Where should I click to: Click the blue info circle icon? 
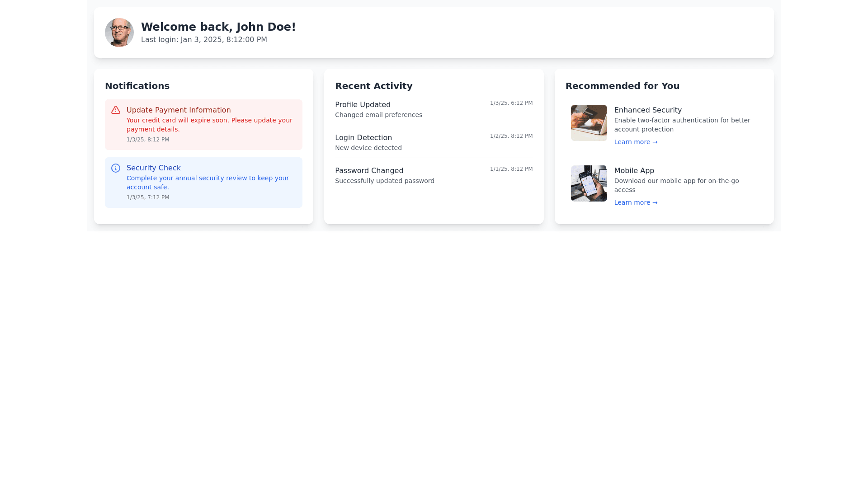[x=116, y=168]
